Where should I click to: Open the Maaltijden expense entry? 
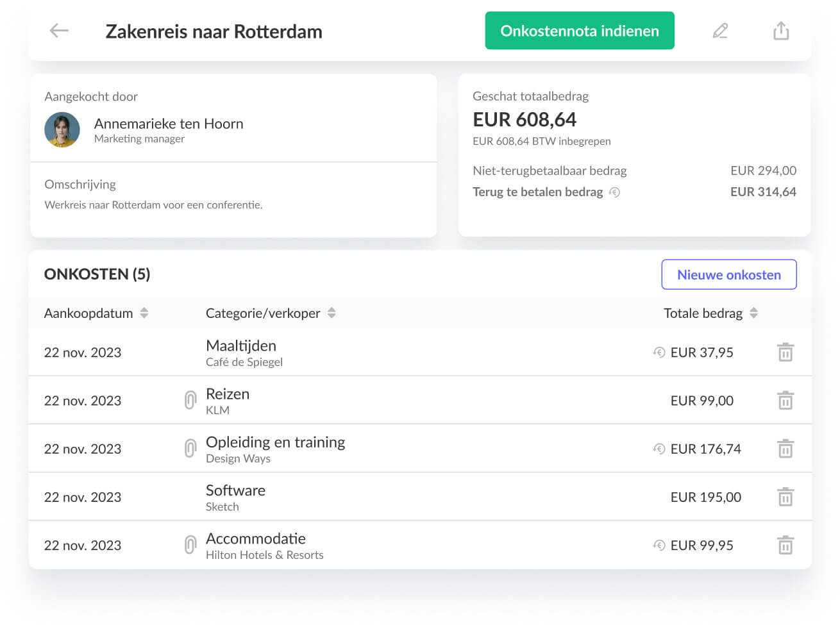(x=420, y=352)
